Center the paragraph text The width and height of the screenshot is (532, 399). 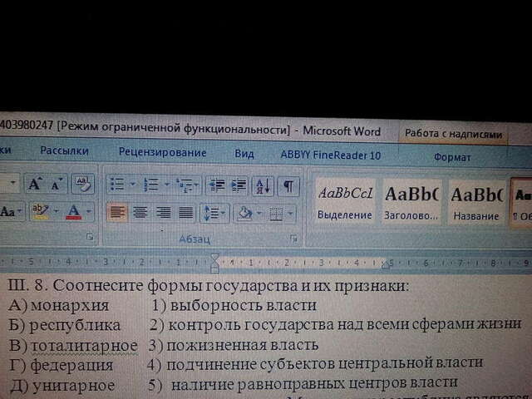(140, 213)
